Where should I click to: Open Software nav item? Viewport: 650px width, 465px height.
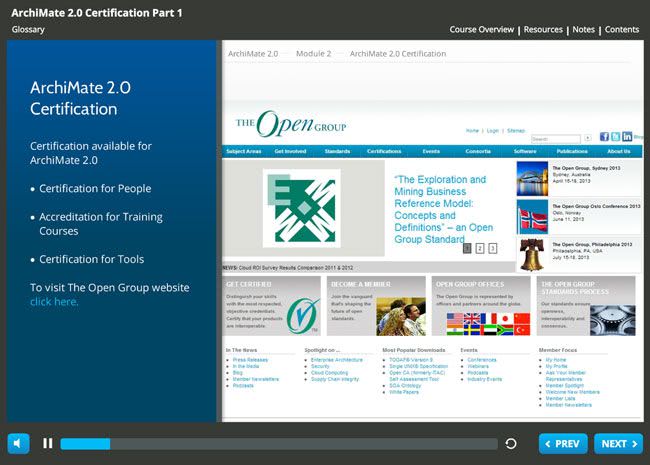(525, 151)
